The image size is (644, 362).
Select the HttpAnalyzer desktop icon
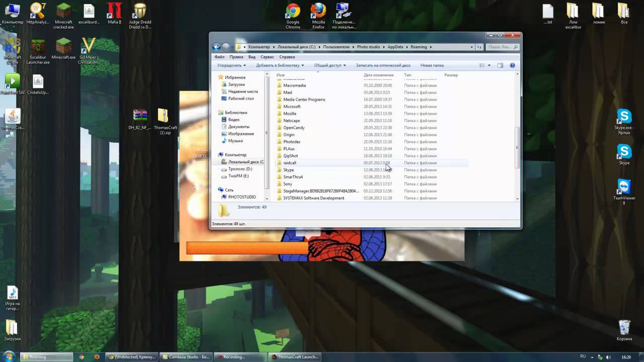pos(38,14)
